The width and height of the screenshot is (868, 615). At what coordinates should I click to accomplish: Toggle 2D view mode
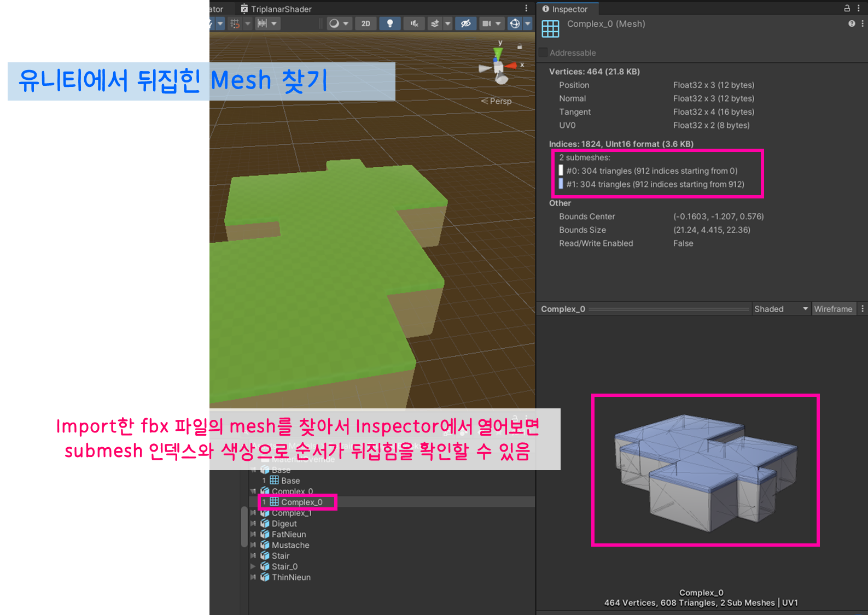(366, 24)
